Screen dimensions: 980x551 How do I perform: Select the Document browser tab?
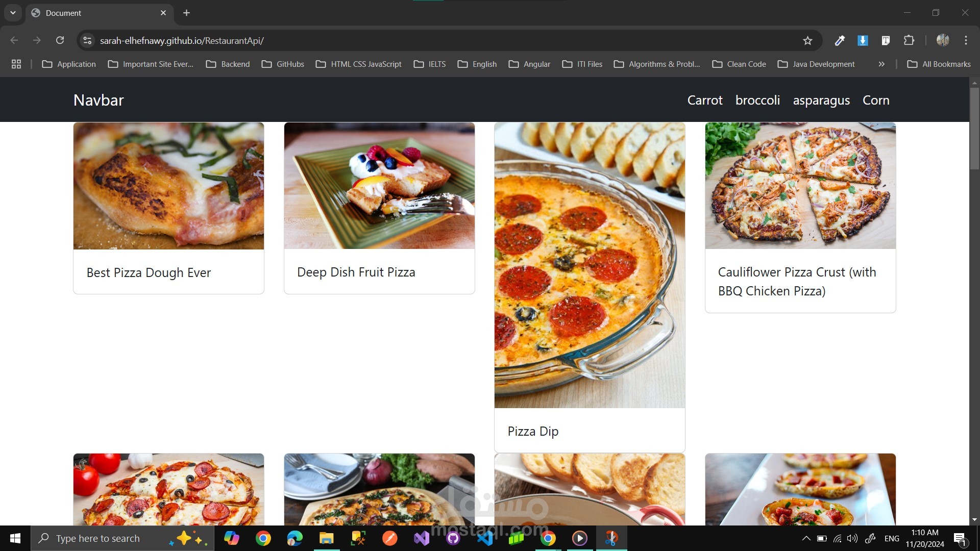100,13
